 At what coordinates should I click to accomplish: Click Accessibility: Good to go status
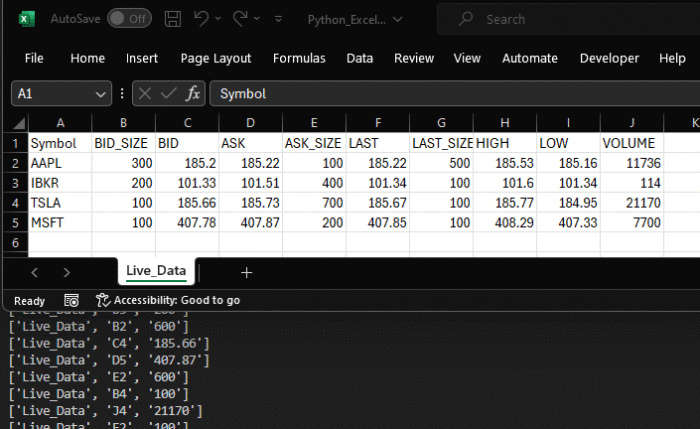(168, 300)
